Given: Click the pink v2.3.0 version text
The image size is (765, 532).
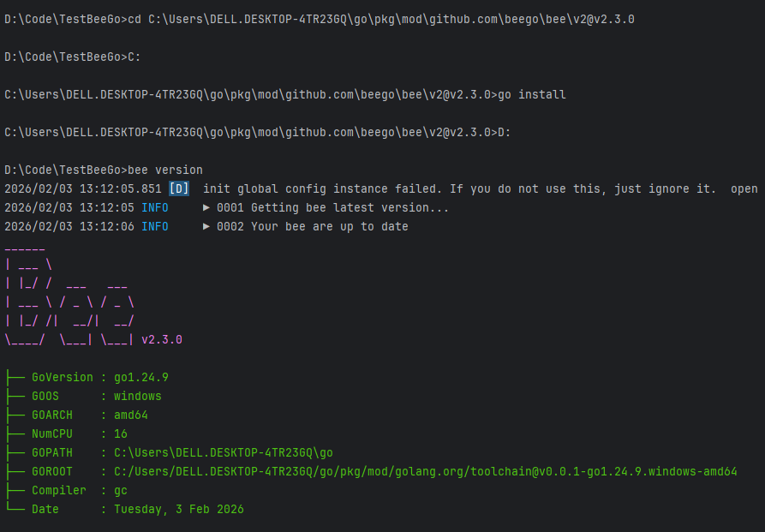Looking at the screenshot, I should coord(162,340).
